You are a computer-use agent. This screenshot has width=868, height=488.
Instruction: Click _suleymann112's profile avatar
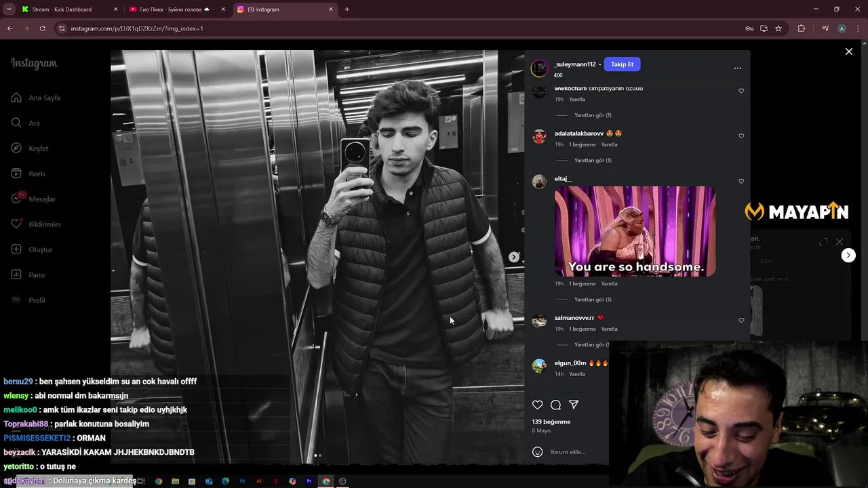pos(539,68)
